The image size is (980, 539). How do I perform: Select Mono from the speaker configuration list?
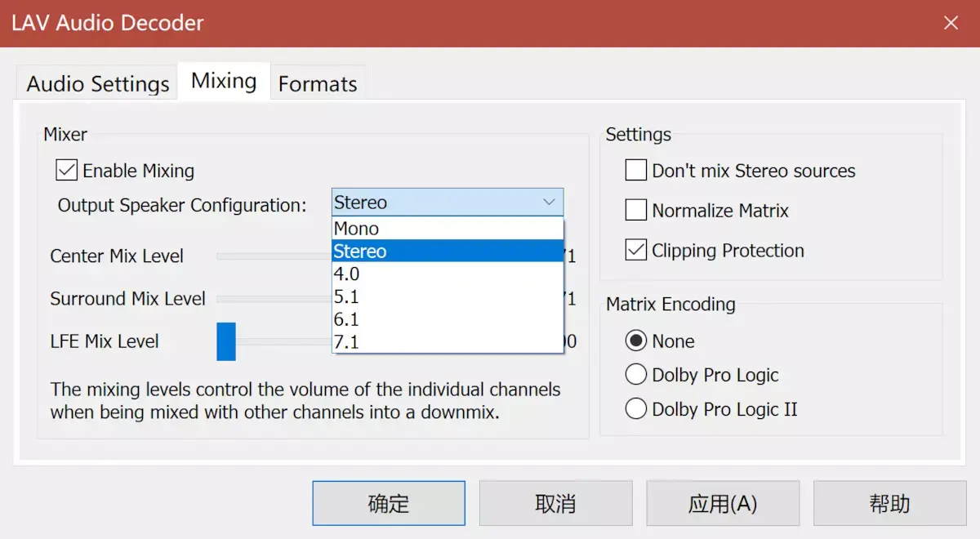[355, 228]
